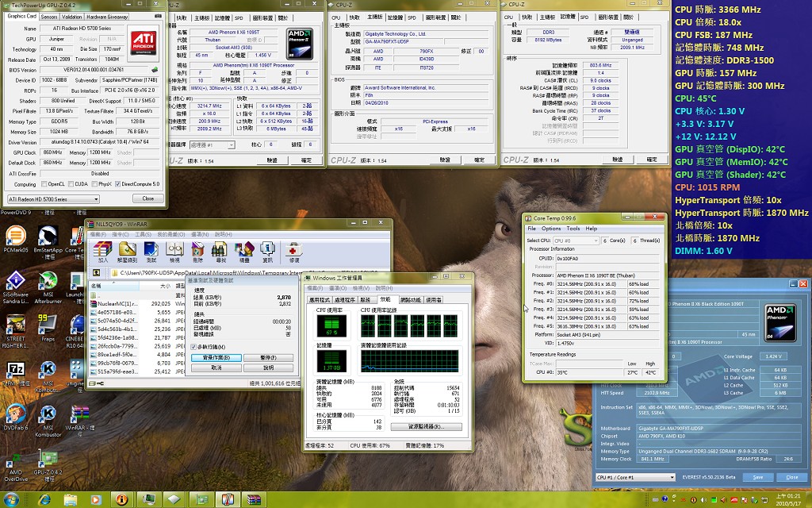This screenshot has width=812, height=508.
Task: Open the ATI Radeon HD 5700 Series dropdown
Action: click(53, 199)
